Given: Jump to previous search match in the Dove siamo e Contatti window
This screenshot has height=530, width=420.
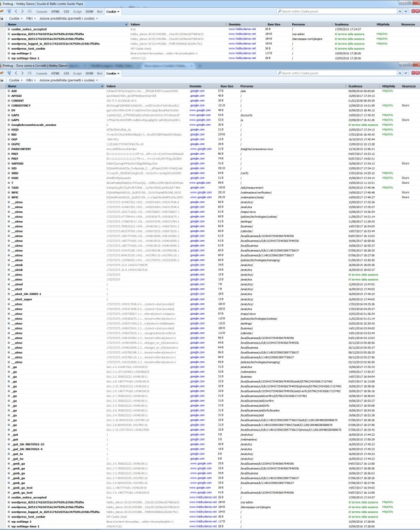Looking at the screenshot, I should coord(400,73).
